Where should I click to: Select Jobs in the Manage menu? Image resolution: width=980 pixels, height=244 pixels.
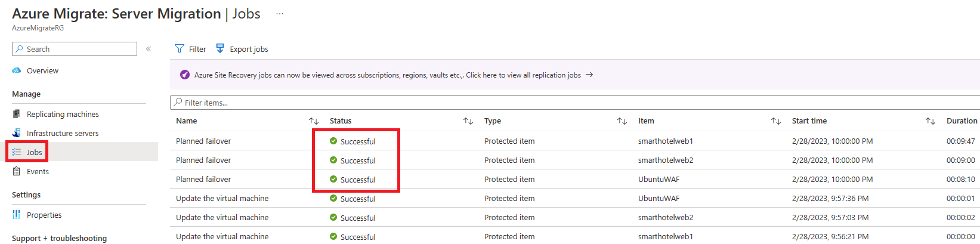(34, 152)
